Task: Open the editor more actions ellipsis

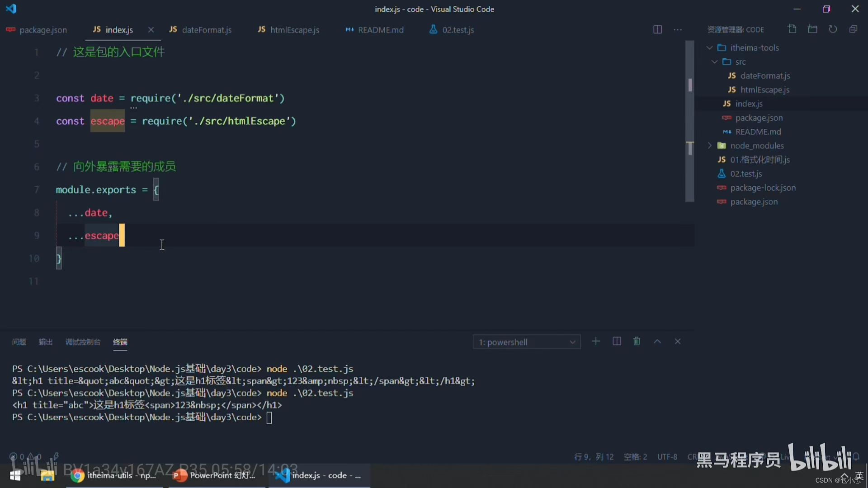Action: 678,29
